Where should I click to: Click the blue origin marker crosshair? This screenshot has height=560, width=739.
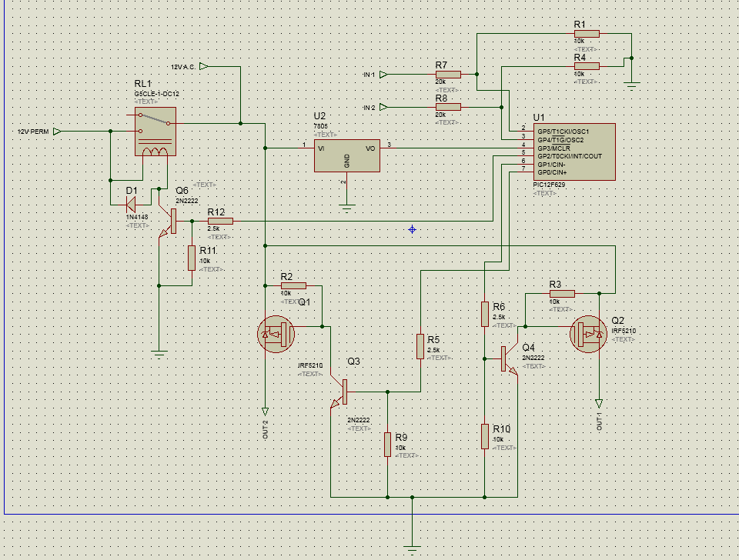click(x=413, y=229)
